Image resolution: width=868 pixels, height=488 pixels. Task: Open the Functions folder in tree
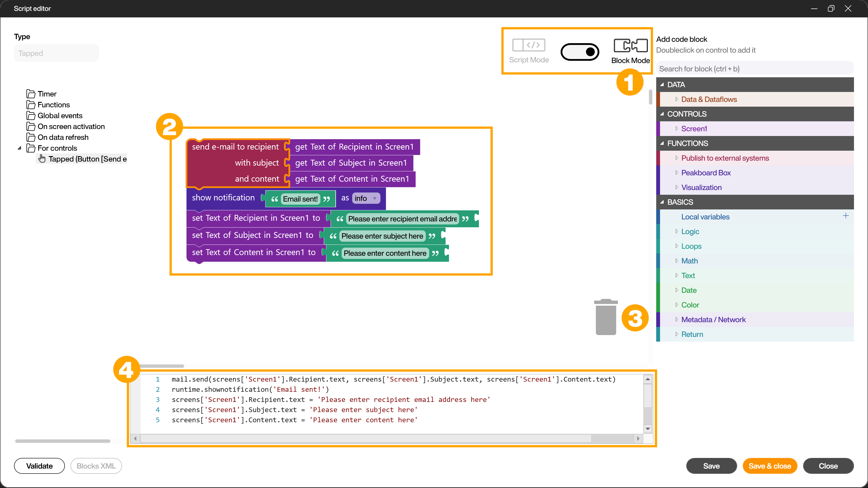[48, 105]
